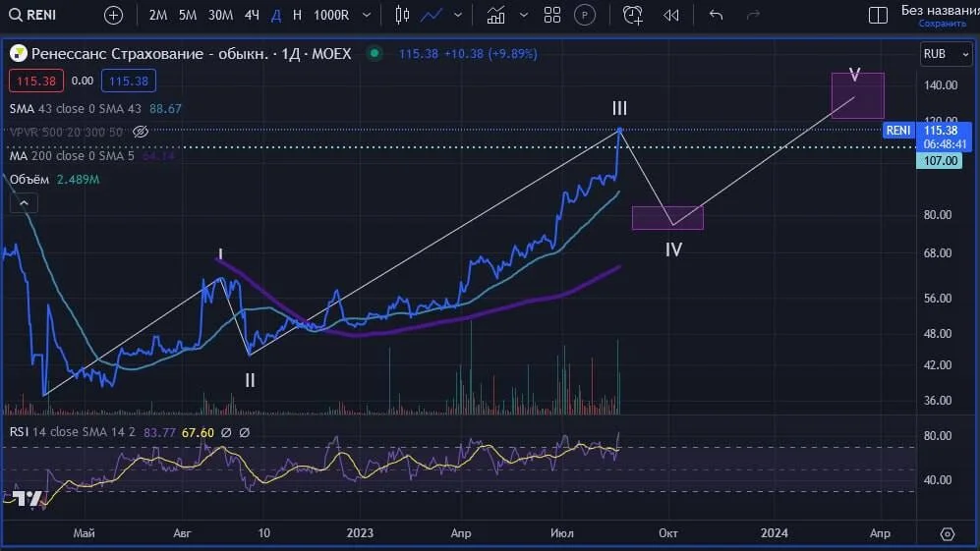The image size is (980, 551).
Task: Collapse the indicator legend with chevron
Action: point(24,203)
